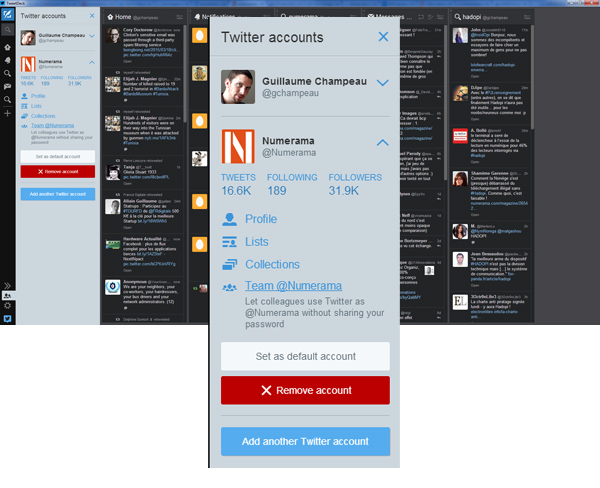Click the Twitter bird logo at sidebar bottom

pyautogui.click(x=7, y=318)
